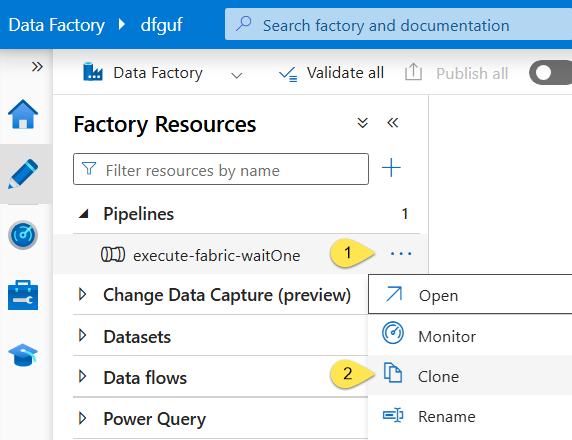This screenshot has height=440, width=572.
Task: Click the Publish all button
Action: tap(456, 73)
